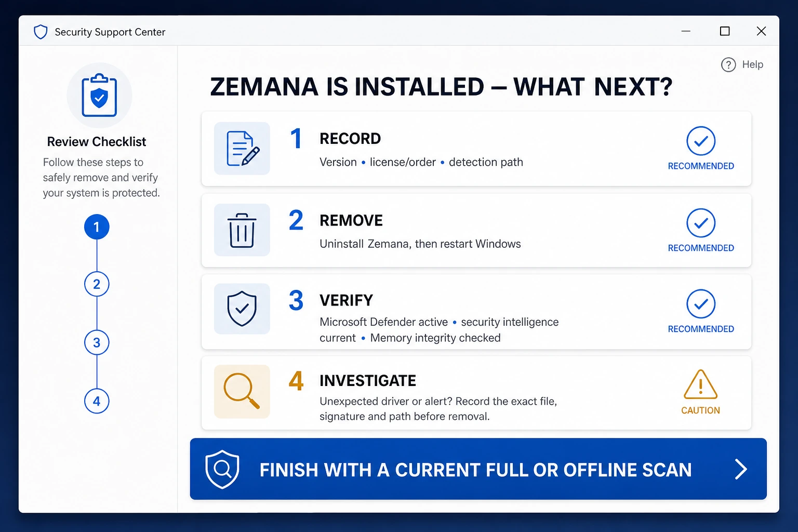This screenshot has height=532, width=798.
Task: Select the Record document-and-pencil icon
Action: point(242,149)
